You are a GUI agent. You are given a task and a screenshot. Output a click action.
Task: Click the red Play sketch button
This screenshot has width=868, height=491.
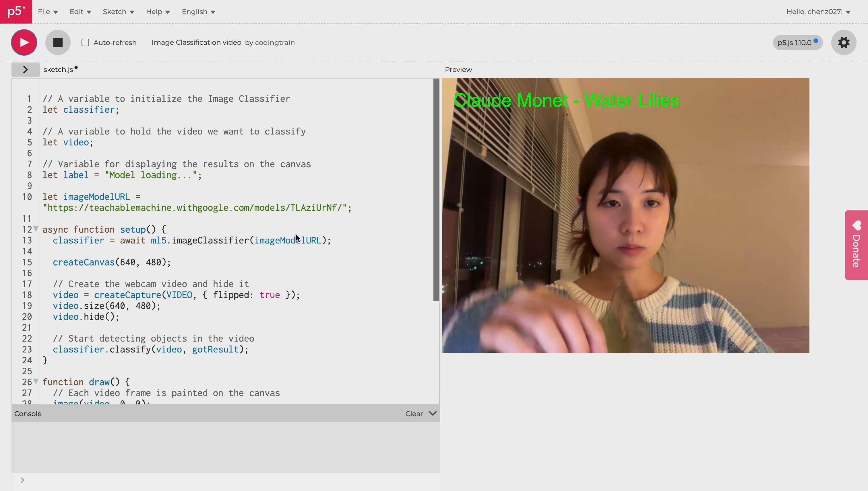click(24, 42)
